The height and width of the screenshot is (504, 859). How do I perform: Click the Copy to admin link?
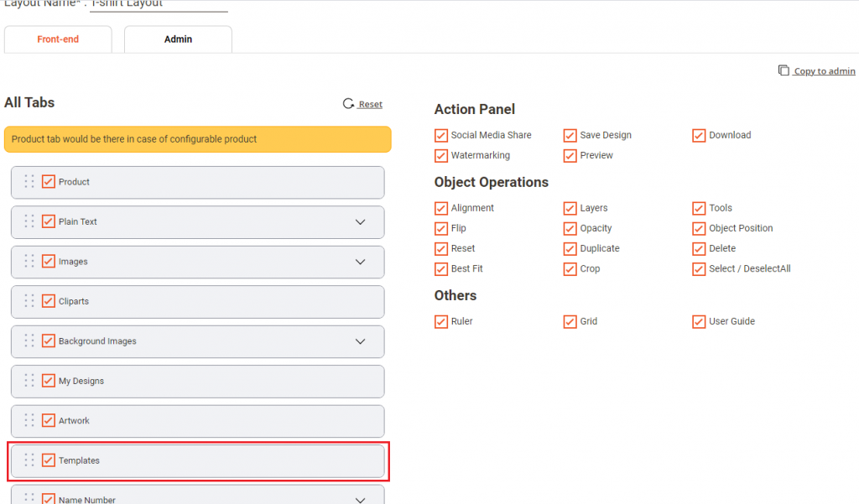(823, 70)
